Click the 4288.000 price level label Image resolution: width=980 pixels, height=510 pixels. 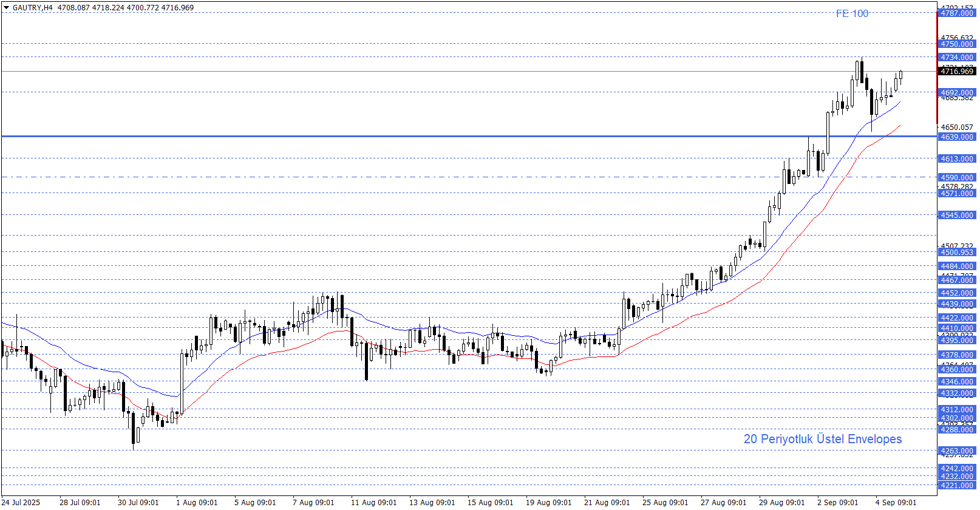(x=957, y=430)
